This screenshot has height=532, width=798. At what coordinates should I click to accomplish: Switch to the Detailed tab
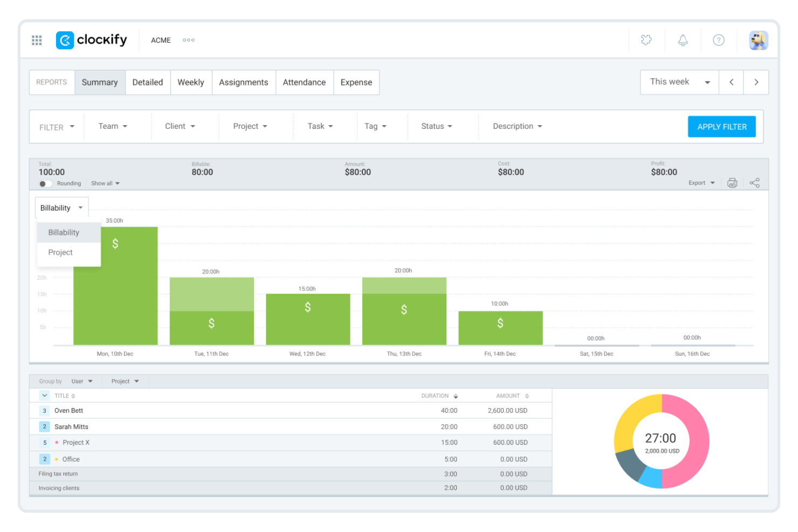pos(148,82)
